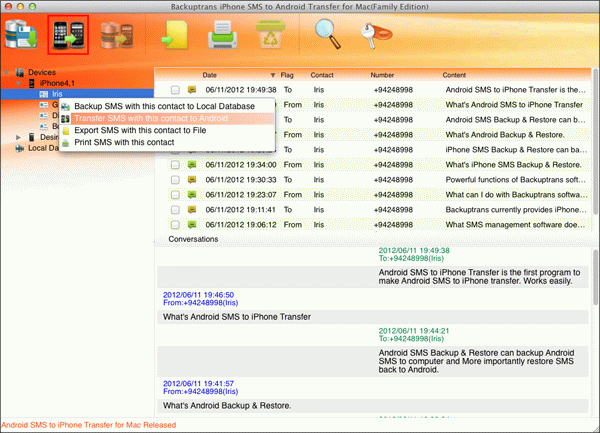Click the yellow message icon in the 19:49:38 row
This screenshot has width=600, height=433.
(x=192, y=90)
